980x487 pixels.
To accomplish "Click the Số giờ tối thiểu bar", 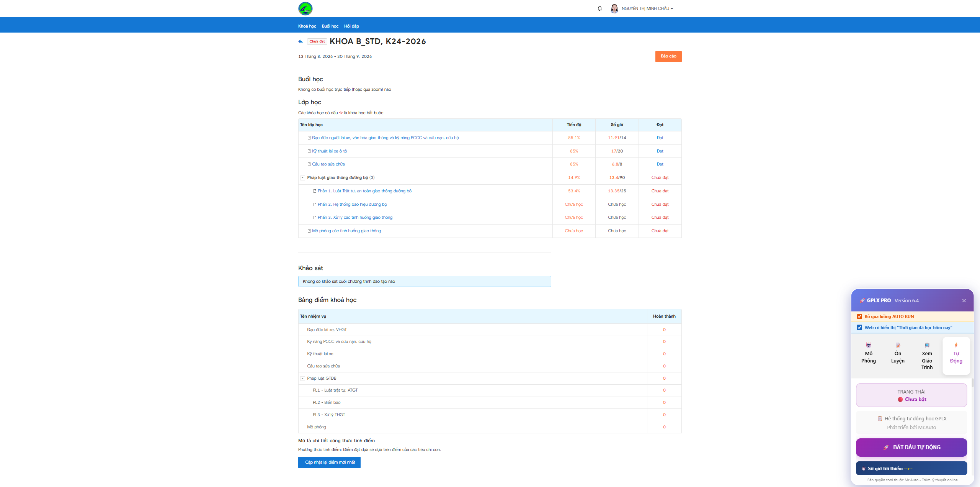I will click(x=911, y=469).
